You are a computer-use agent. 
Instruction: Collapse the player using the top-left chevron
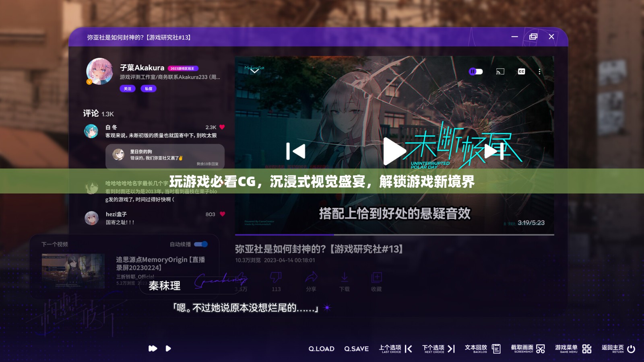[255, 70]
